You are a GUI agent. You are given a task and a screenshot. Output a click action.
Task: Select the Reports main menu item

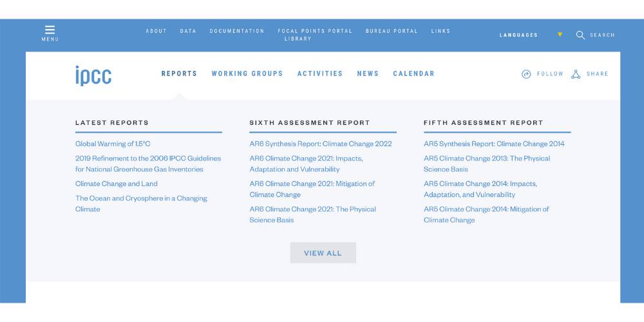[x=179, y=73]
